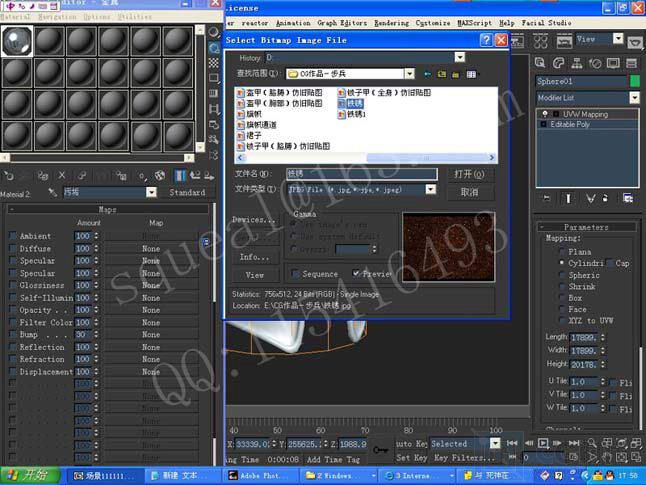Click Get Material icon in Material Editor
646x485 pixels.
[8, 176]
